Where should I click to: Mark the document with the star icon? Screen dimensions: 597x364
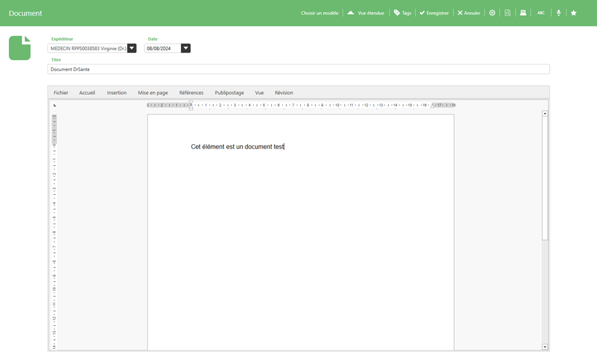574,13
